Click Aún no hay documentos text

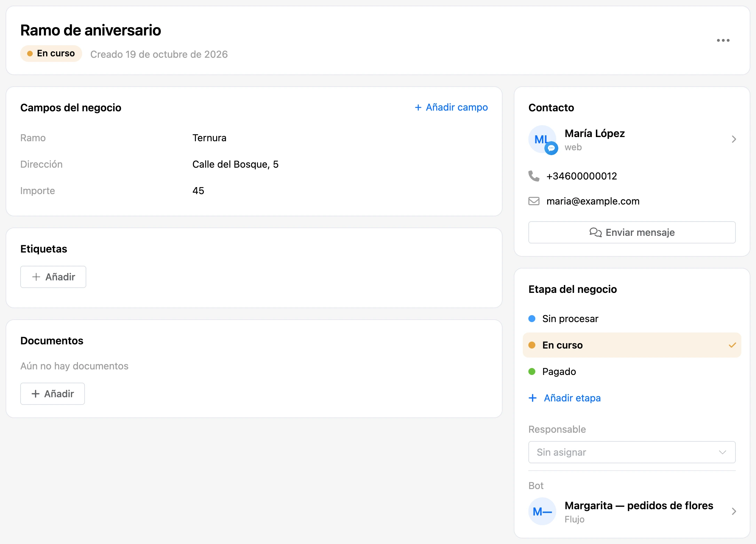click(x=74, y=366)
